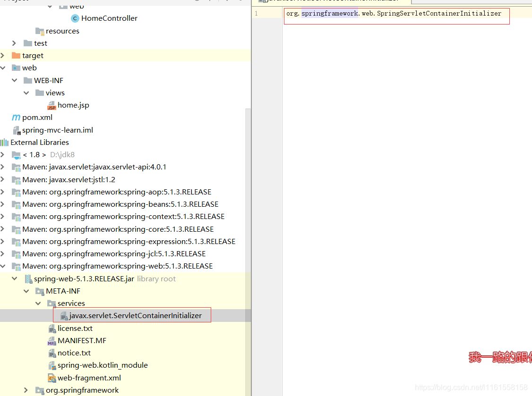Screen dimensions: 532x396
Task: Expand Maven spring-context:5.1.3.RELEASE library
Action: [2, 216]
